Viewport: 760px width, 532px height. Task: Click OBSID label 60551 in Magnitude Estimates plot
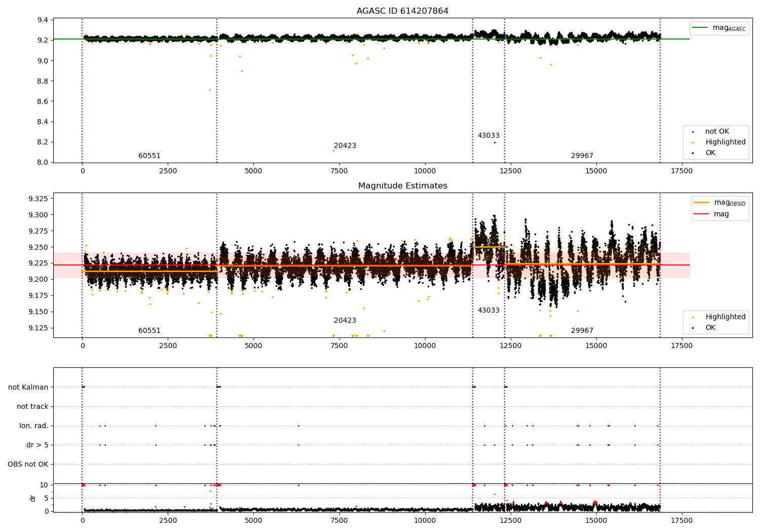(149, 331)
